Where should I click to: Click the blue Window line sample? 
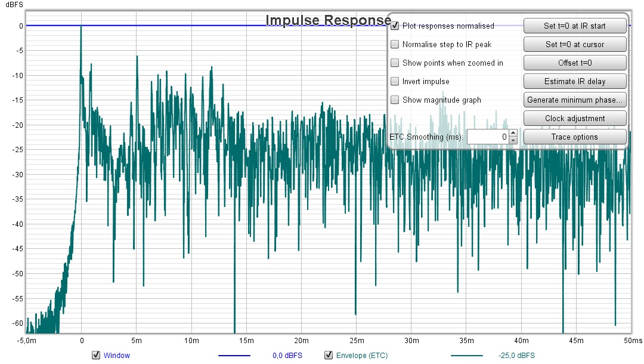(x=234, y=356)
